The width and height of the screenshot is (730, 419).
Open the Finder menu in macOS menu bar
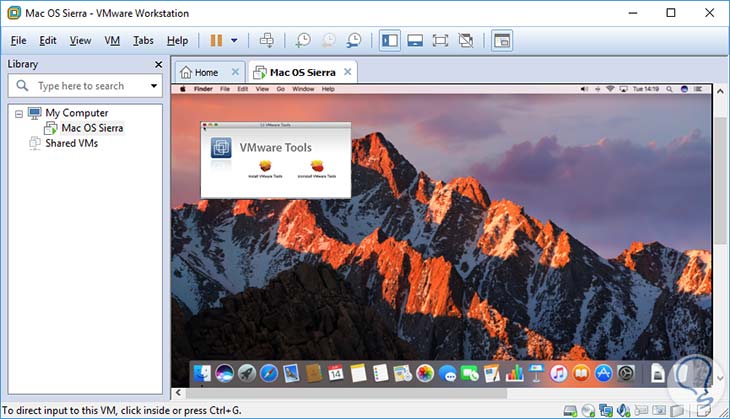coord(203,89)
